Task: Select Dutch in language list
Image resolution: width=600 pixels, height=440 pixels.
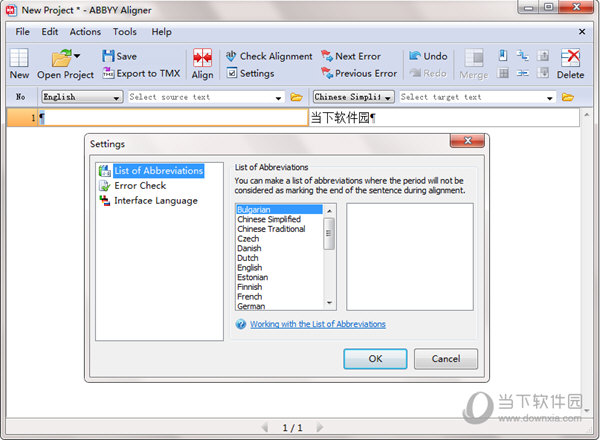Action: click(x=279, y=258)
